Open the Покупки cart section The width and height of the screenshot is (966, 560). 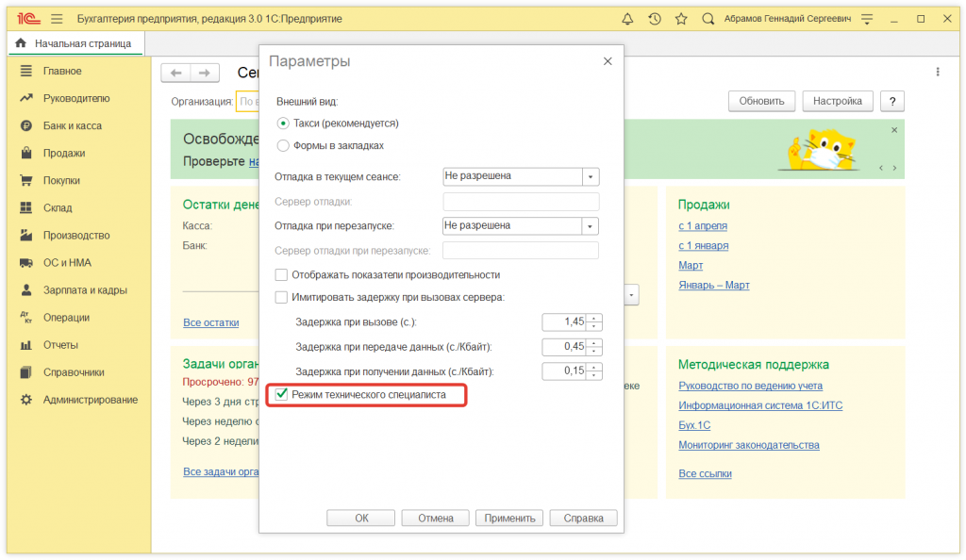point(61,180)
